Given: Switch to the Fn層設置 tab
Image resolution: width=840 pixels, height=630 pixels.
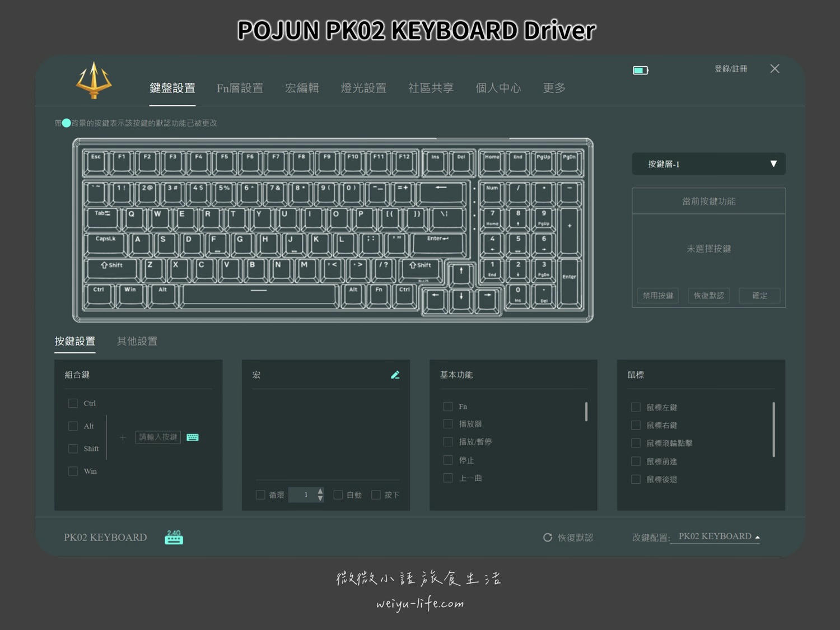Looking at the screenshot, I should [x=240, y=88].
